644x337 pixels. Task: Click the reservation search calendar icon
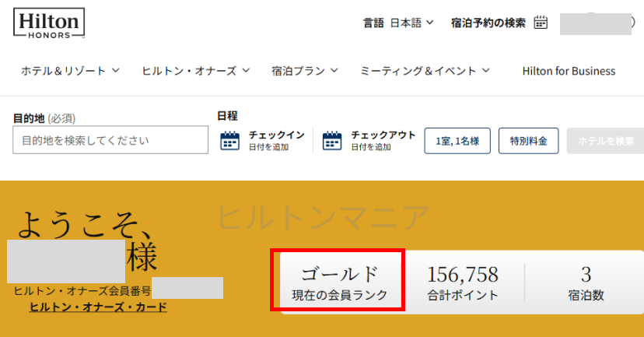[541, 23]
